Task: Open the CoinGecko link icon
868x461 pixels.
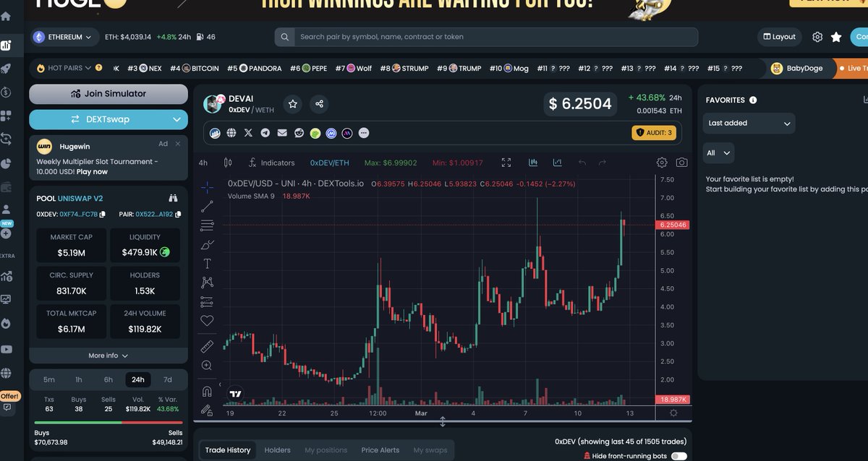Action: coord(315,133)
